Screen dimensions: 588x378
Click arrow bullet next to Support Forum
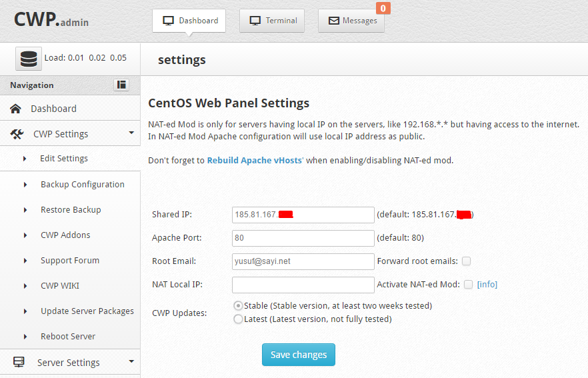pos(25,261)
